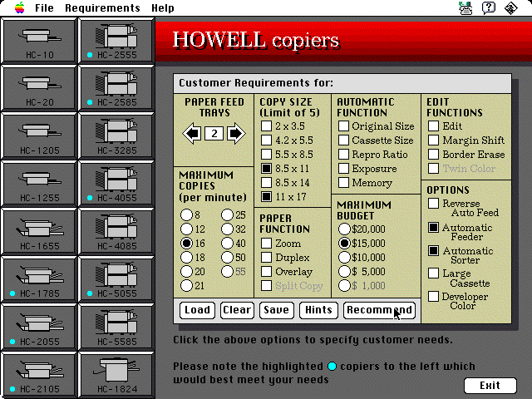Check the 8.5 x 14 copy size

pos(266,183)
